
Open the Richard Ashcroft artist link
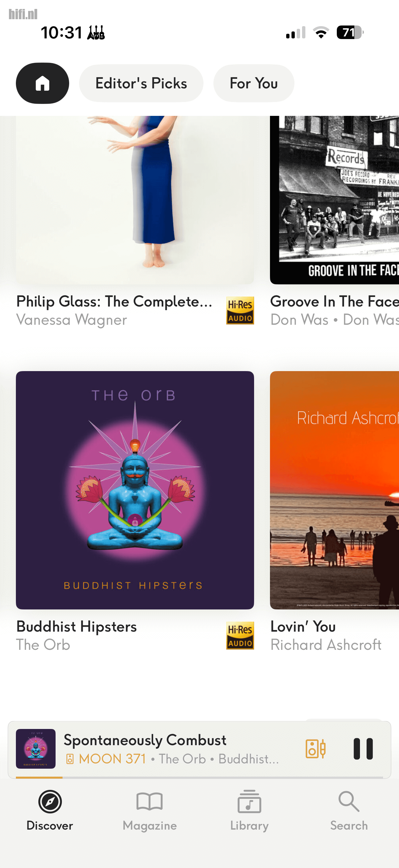coord(326,645)
